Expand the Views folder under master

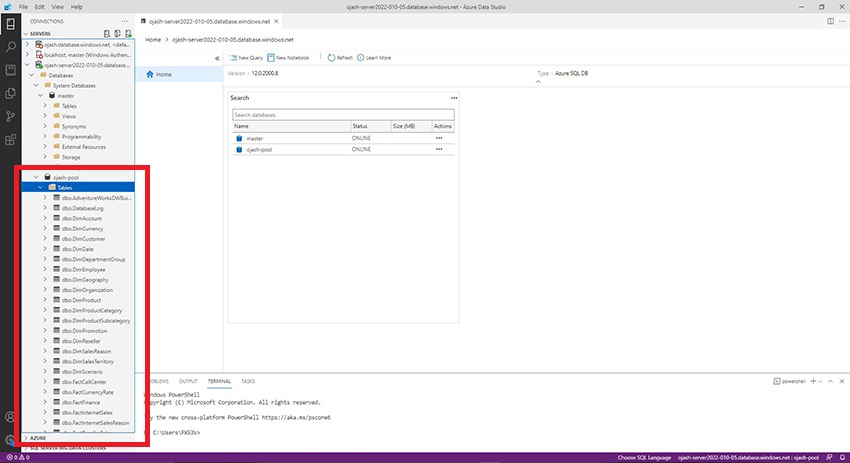(45, 116)
